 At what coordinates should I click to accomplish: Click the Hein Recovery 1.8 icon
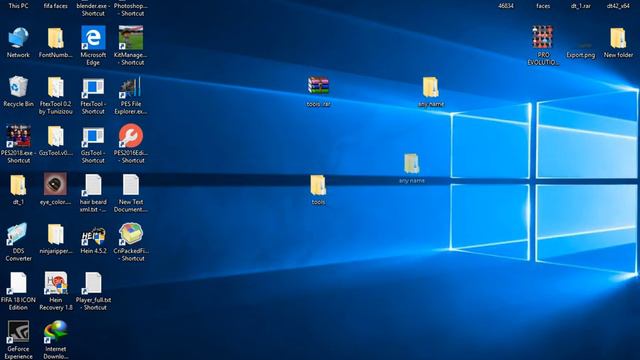56,283
